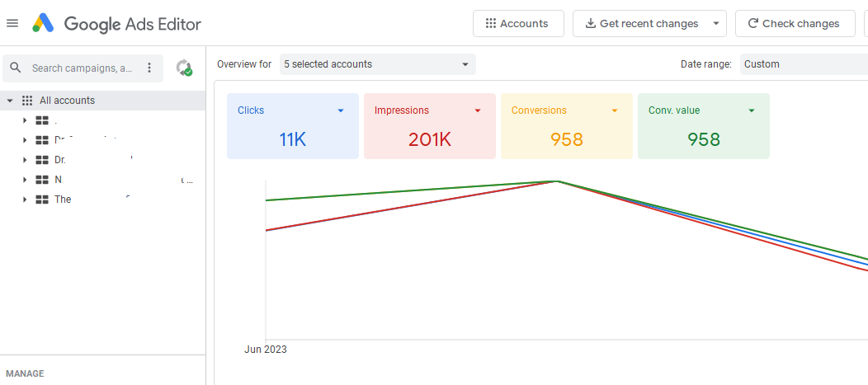Viewport: 868px width, 385px height.
Task: Collapse the All accounts tree node
Action: coord(10,101)
